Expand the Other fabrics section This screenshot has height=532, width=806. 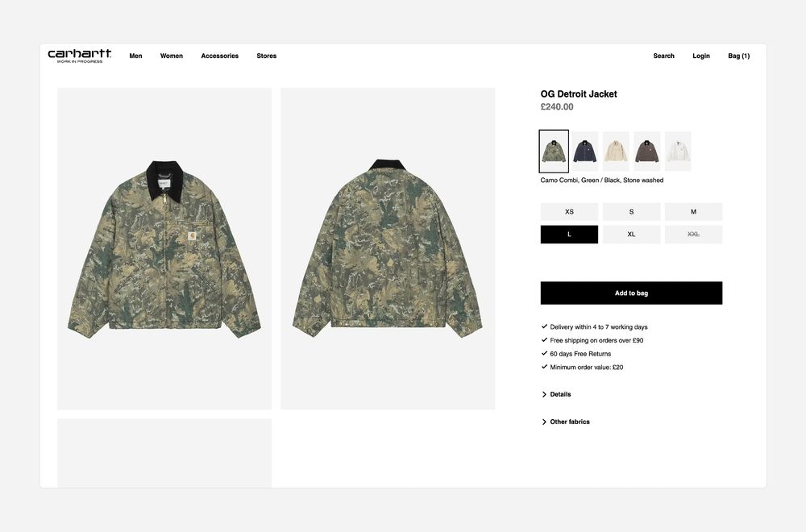click(x=566, y=422)
